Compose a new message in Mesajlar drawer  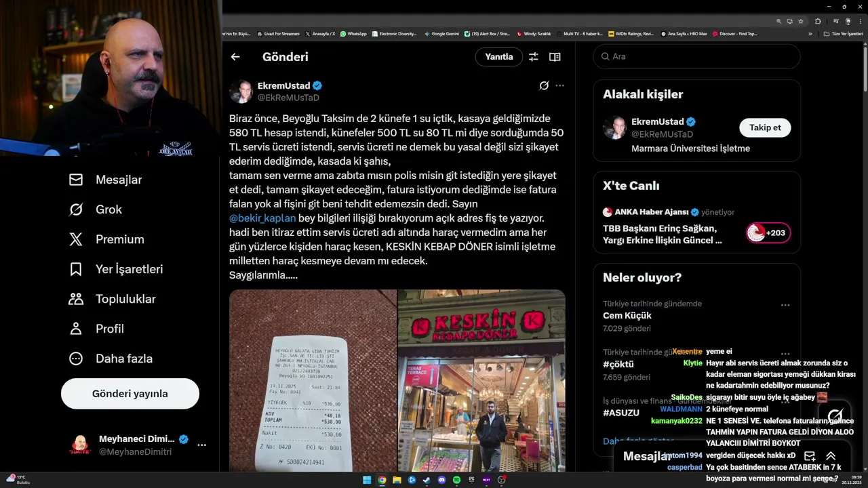point(809,456)
